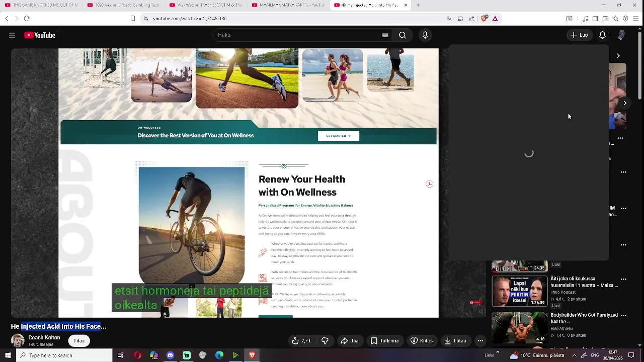Expand next chevron above the sidebar shelf
Screen dimensions: 644x362
(618, 56)
